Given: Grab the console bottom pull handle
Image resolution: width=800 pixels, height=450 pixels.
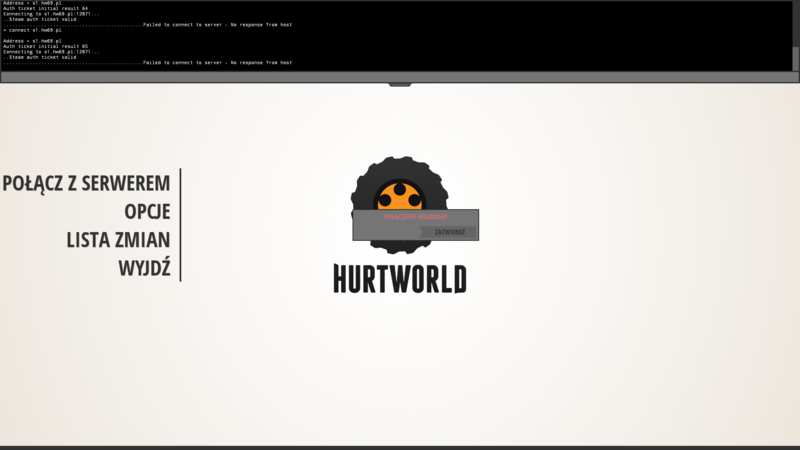Looking at the screenshot, I should tap(399, 85).
